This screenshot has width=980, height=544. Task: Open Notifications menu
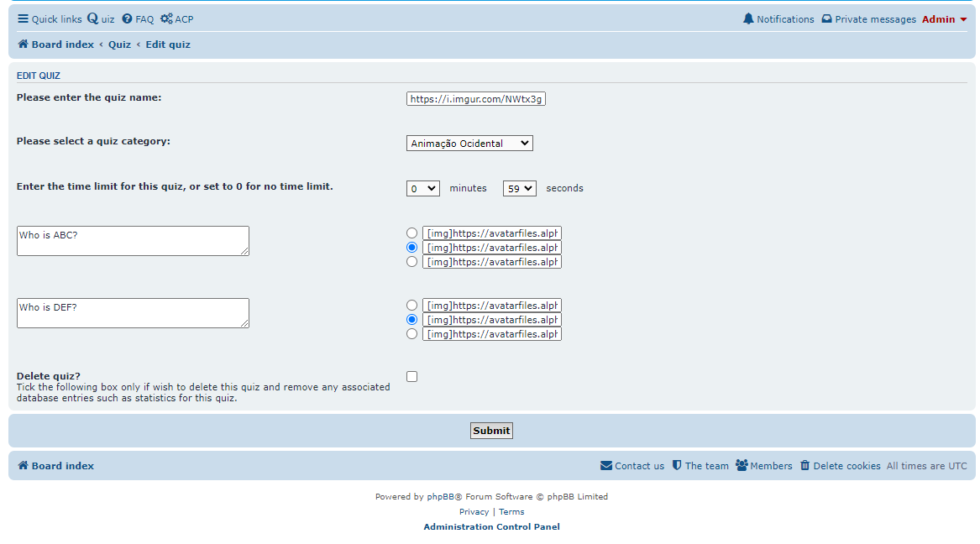778,18
